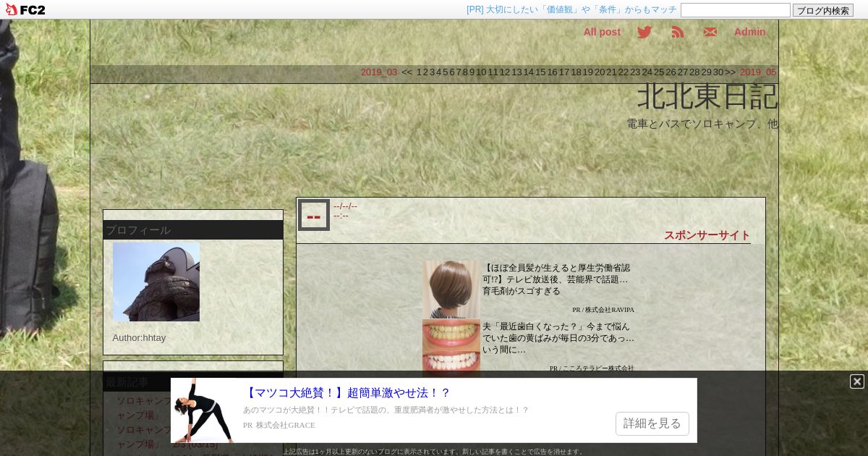Click the FC2 logo icon
Image resolution: width=868 pixels, height=456 pixels.
click(25, 9)
